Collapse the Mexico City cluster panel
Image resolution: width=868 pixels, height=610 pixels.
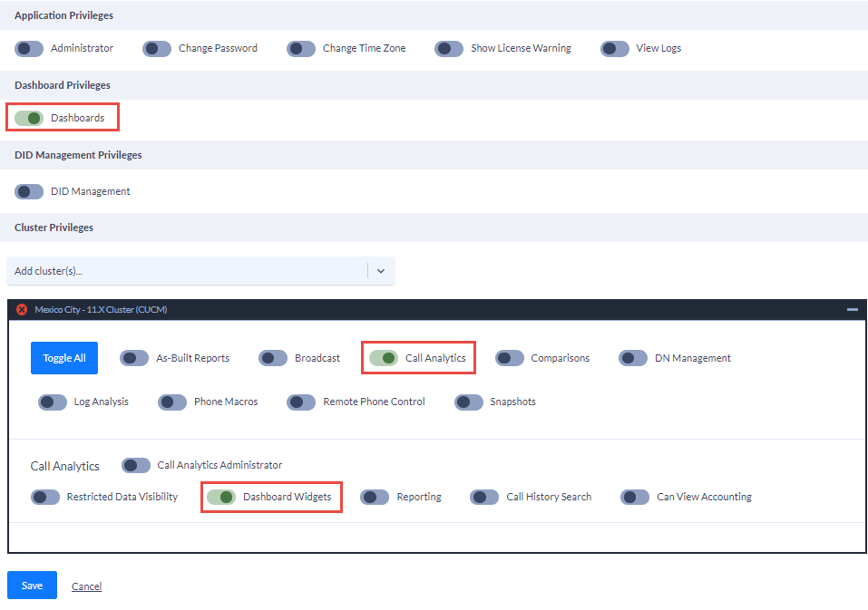[x=853, y=310]
